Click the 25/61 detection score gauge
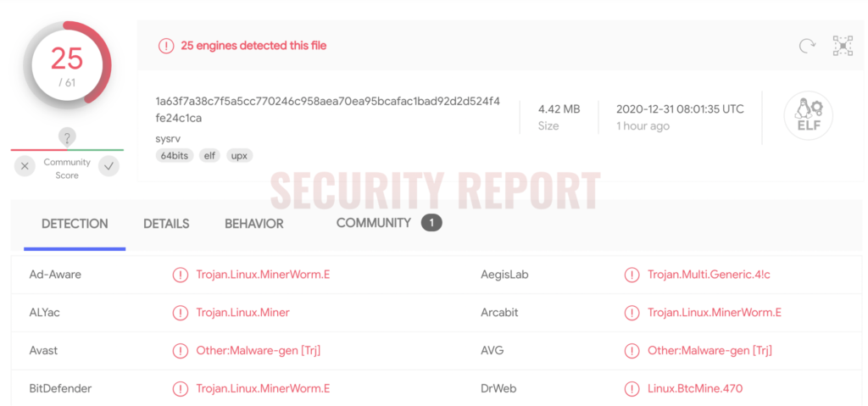This screenshot has height=406, width=868. click(67, 65)
